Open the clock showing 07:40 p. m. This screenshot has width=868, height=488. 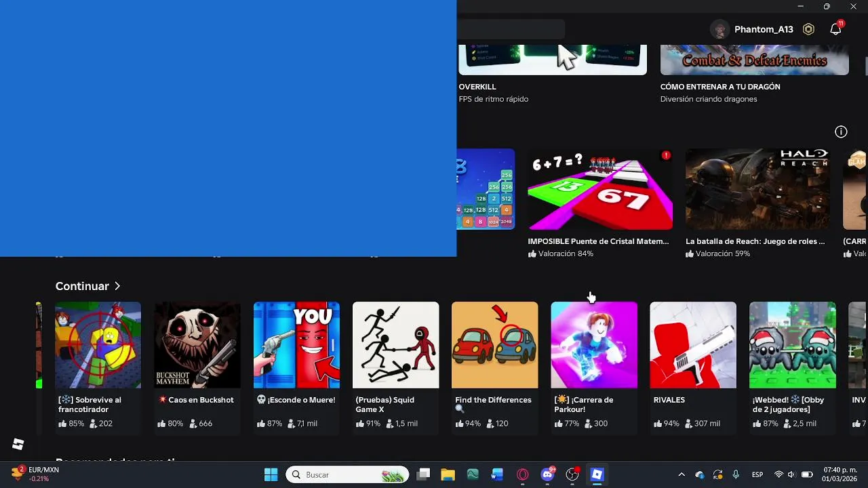(x=840, y=474)
